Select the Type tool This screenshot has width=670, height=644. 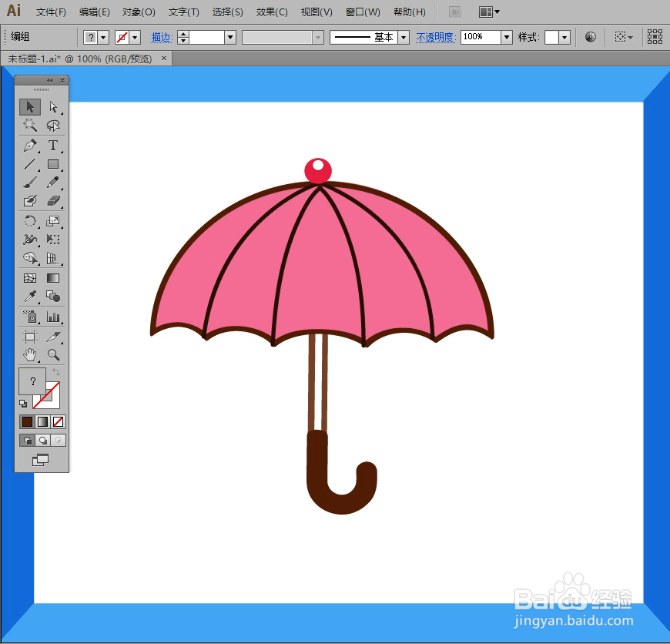(54, 146)
